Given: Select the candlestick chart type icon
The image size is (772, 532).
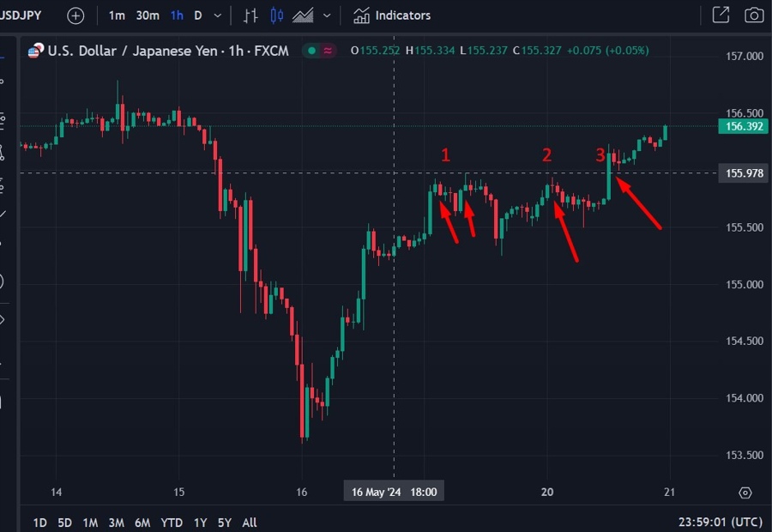Looking at the screenshot, I should 276,15.
